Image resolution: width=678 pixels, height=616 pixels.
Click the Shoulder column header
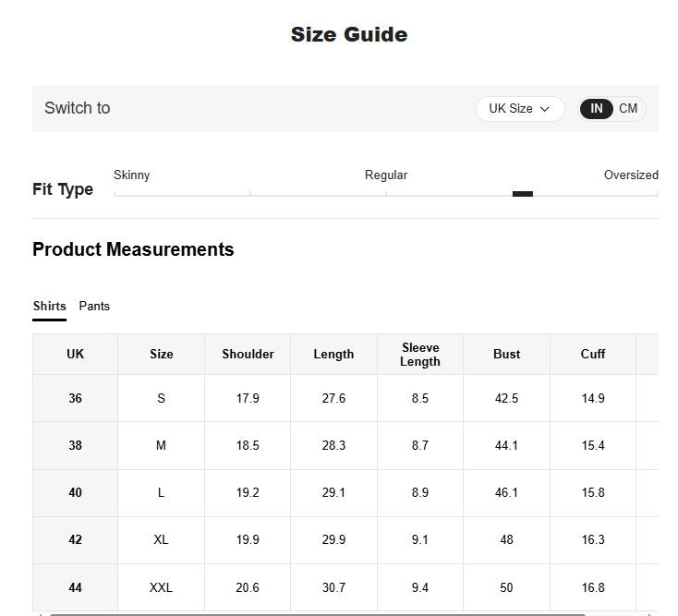coord(248,354)
